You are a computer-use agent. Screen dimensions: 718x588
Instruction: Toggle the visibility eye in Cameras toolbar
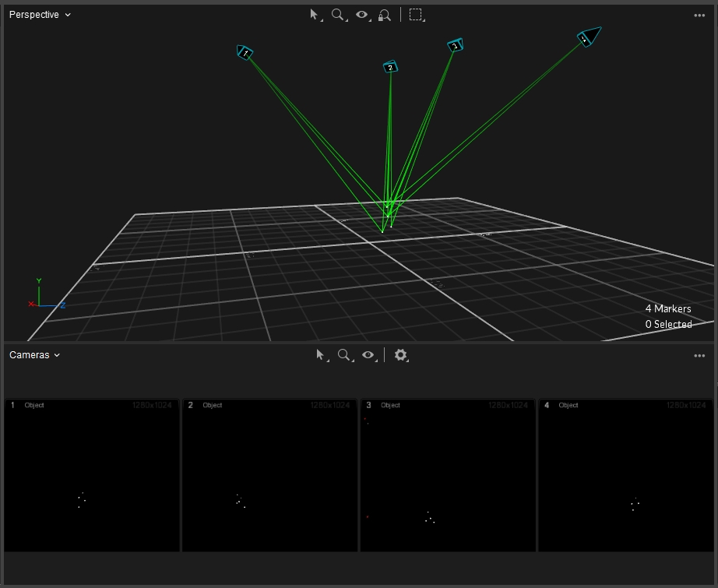[x=368, y=355]
